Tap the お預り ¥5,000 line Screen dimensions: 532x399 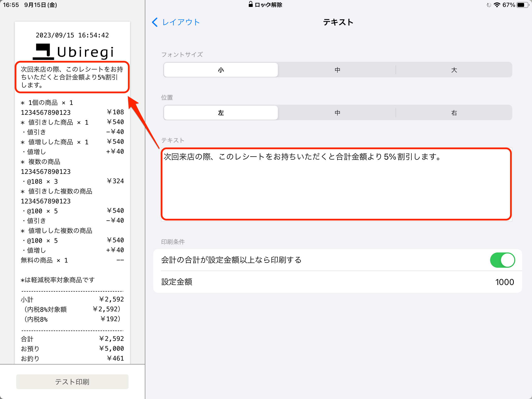tap(72, 349)
